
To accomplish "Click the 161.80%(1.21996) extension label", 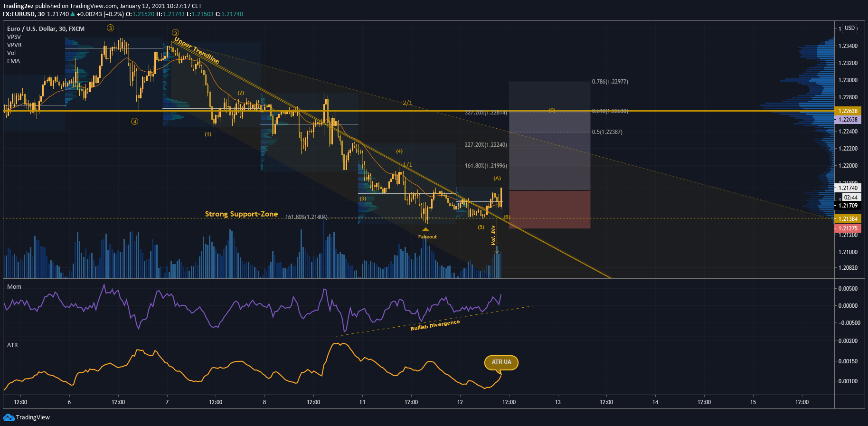I will click(486, 166).
